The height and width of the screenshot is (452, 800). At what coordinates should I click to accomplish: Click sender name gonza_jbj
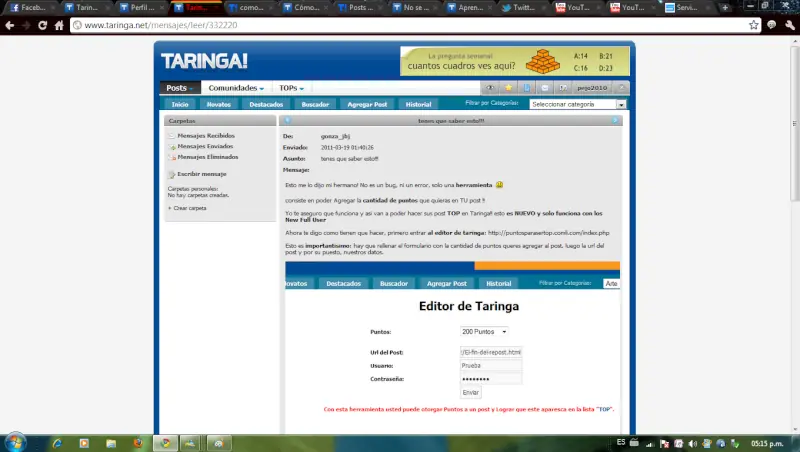tap(335, 136)
